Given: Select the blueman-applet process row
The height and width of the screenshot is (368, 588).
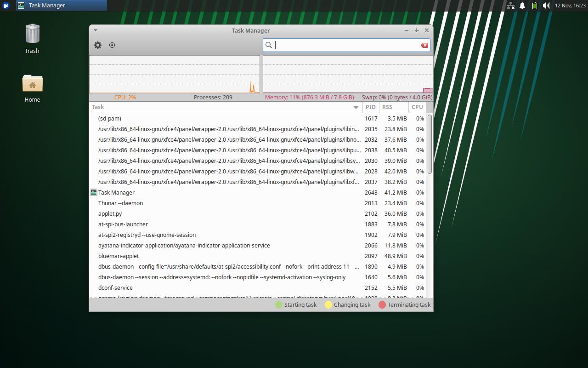Looking at the screenshot, I should 258,256.
